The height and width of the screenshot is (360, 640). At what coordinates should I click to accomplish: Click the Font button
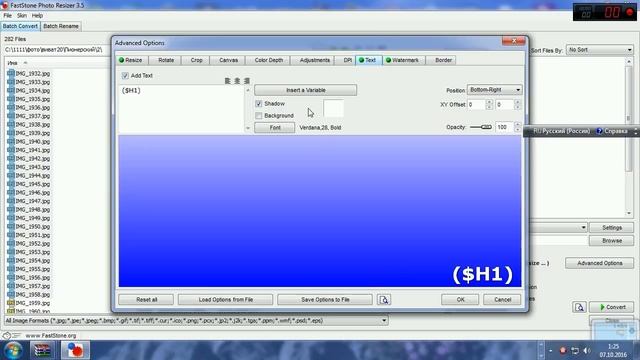pyautogui.click(x=274, y=127)
